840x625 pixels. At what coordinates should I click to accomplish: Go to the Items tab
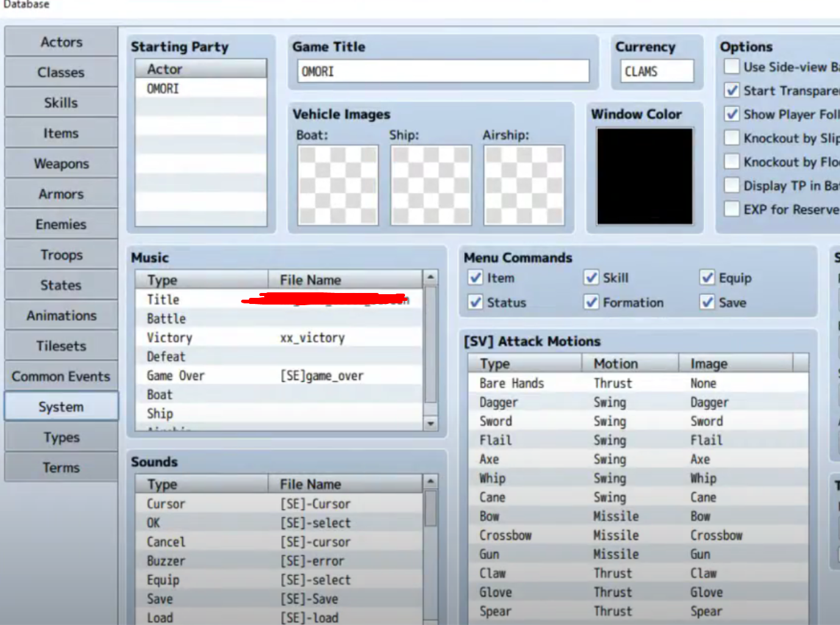61,133
